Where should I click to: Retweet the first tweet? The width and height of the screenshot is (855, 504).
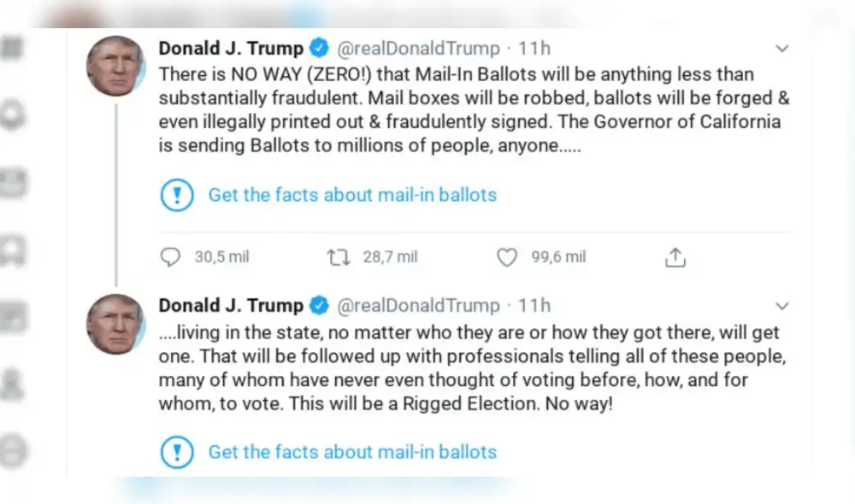tap(338, 256)
